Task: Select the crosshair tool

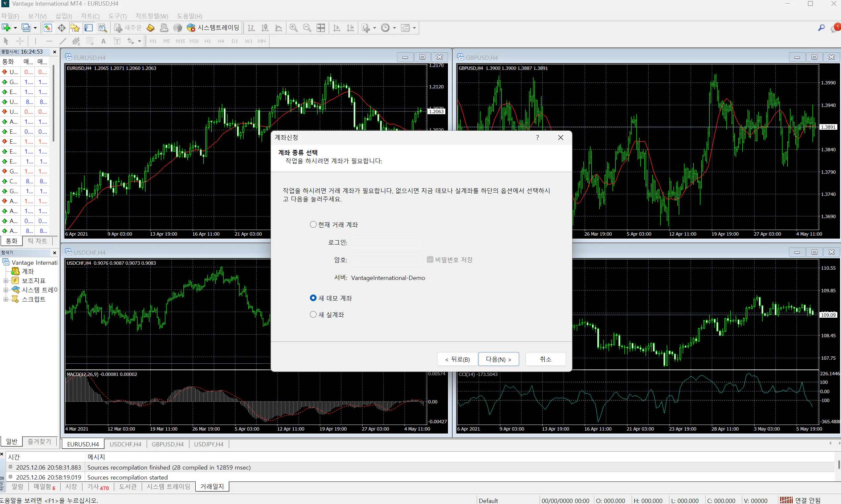Action: pos(20,41)
